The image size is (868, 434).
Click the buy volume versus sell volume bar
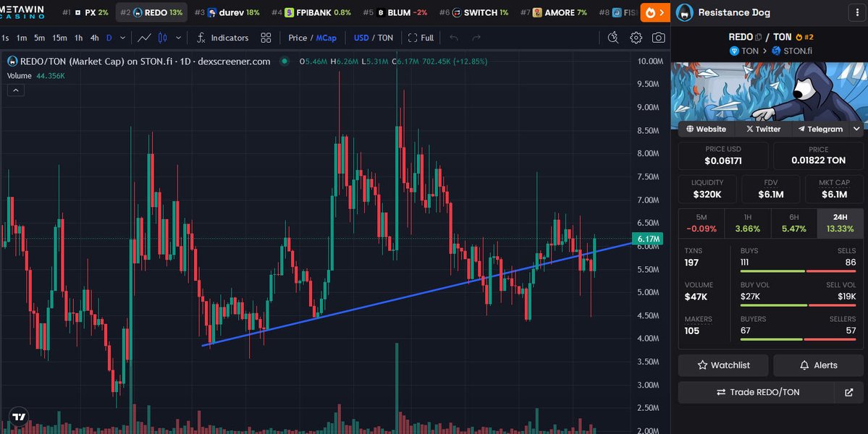tap(799, 305)
